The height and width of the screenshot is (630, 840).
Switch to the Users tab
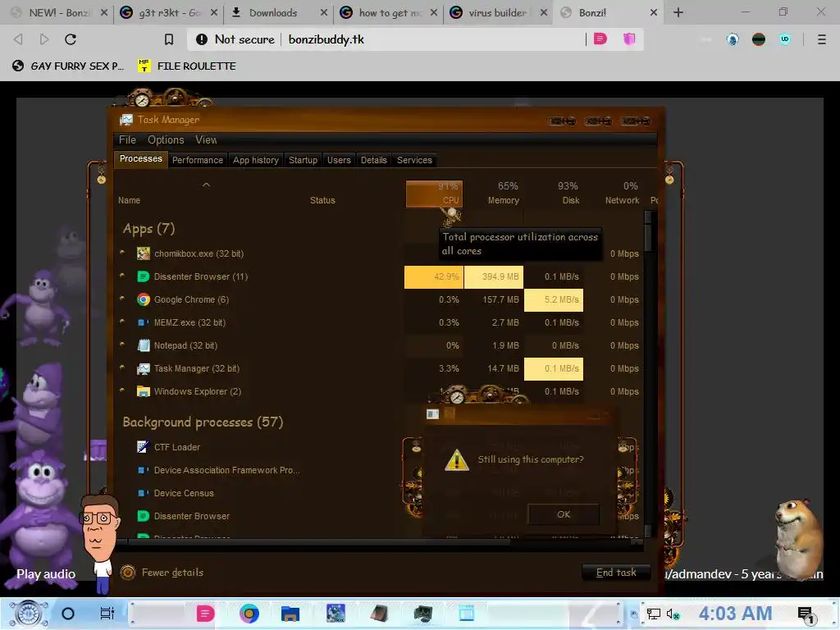click(x=339, y=160)
